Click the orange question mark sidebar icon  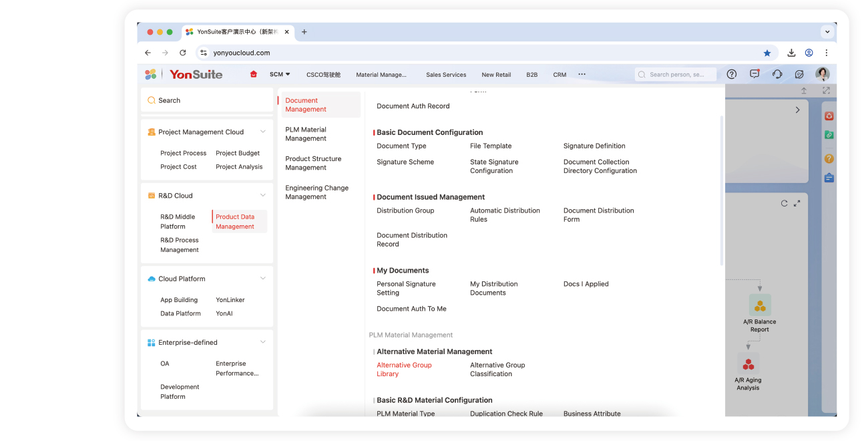coord(829,158)
